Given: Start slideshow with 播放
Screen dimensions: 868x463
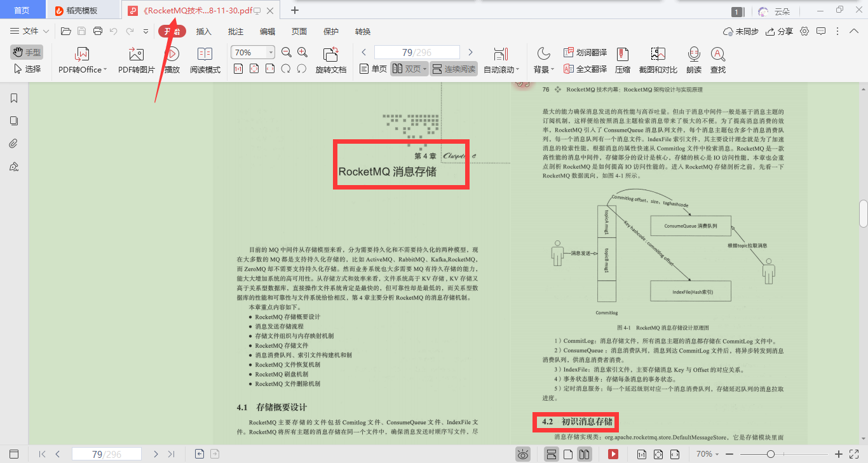Looking at the screenshot, I should point(172,61).
